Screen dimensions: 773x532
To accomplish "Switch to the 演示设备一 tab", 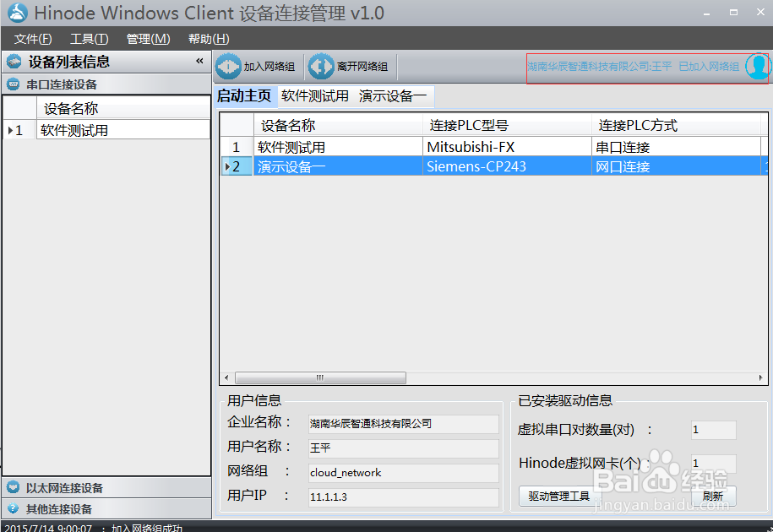I will click(393, 95).
